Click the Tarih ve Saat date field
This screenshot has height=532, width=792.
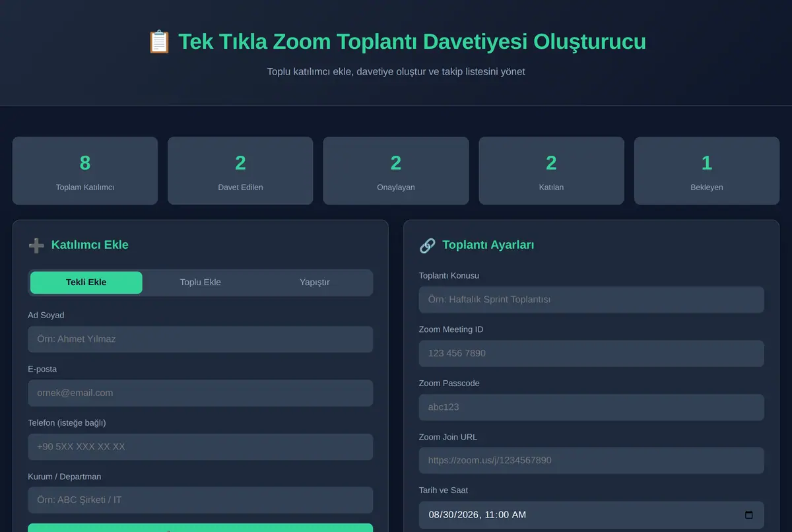(591, 515)
